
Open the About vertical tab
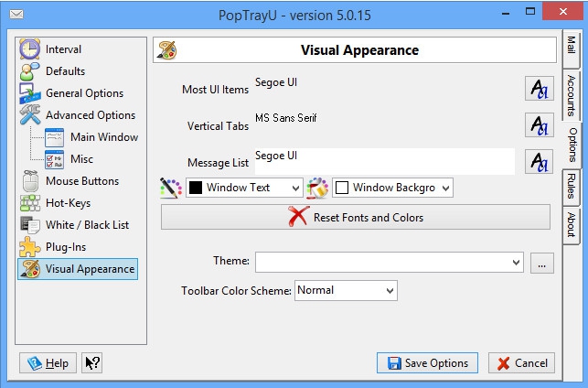coord(571,225)
